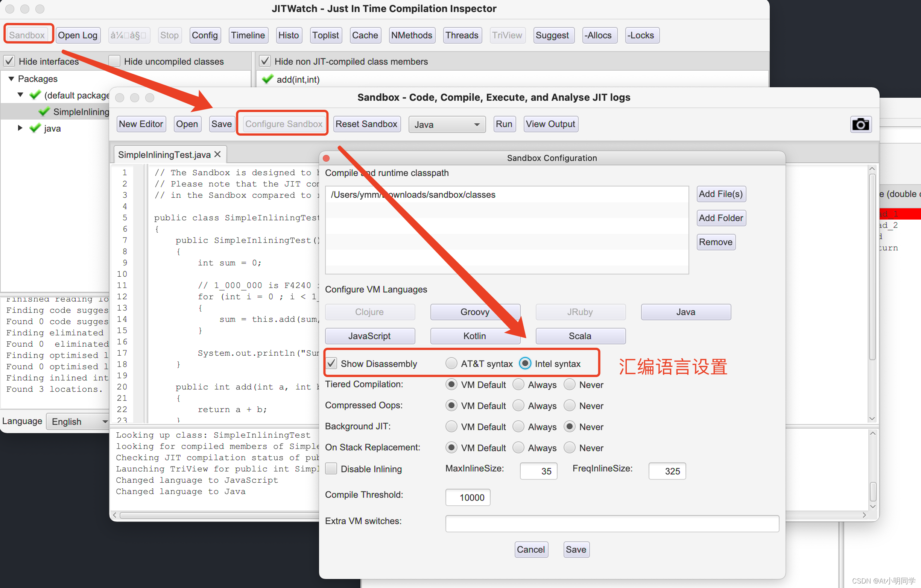
Task: Click the green check beside add(int,int)
Action: (267, 79)
